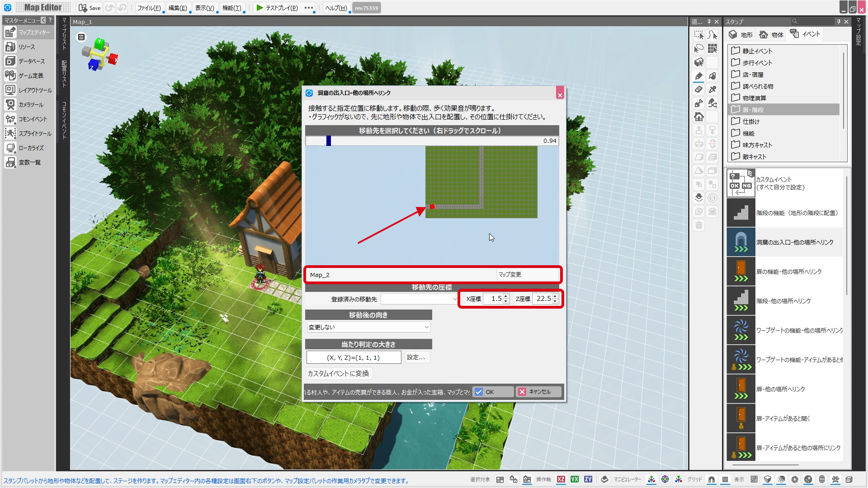The width and height of the screenshot is (868, 488).
Task: Select the 洞窟の出入口-他の場所へリンク stamp
Action: [x=785, y=242]
